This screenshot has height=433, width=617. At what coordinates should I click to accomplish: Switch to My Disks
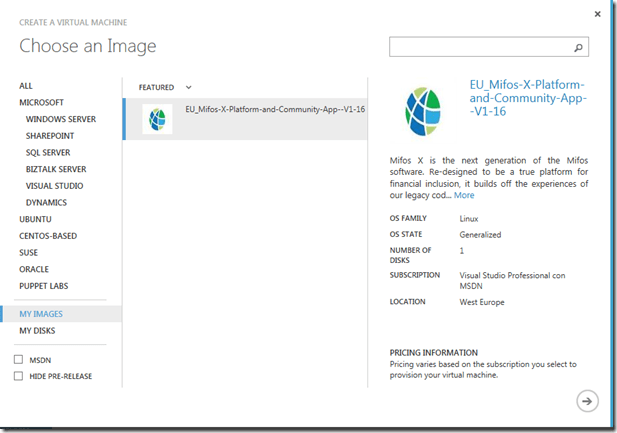(37, 331)
